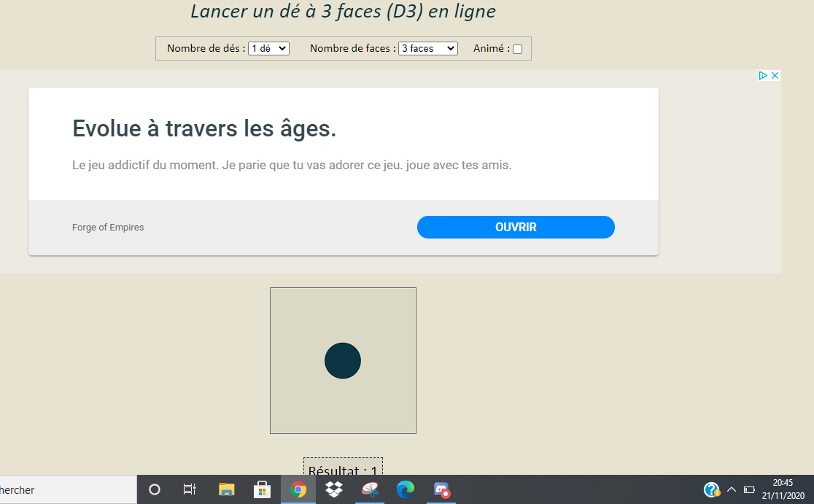
Task: Click the OUVRIR ad button
Action: pos(516,228)
